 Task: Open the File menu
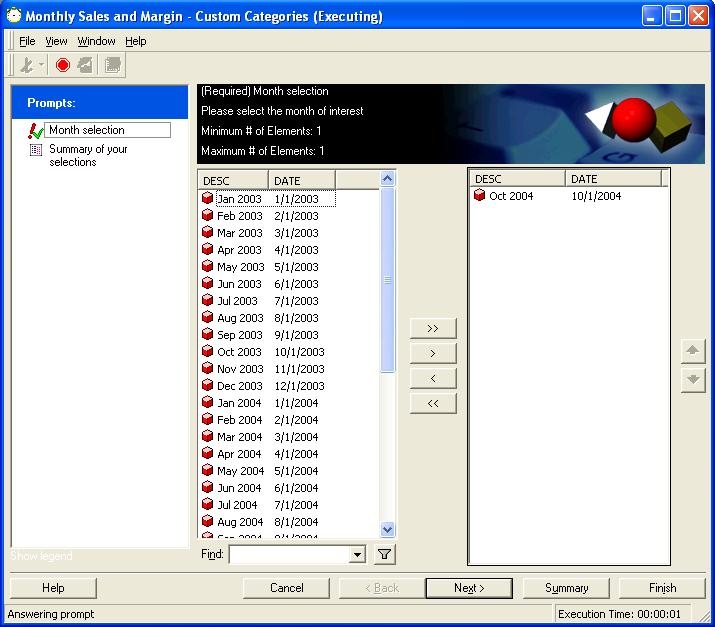[27, 41]
